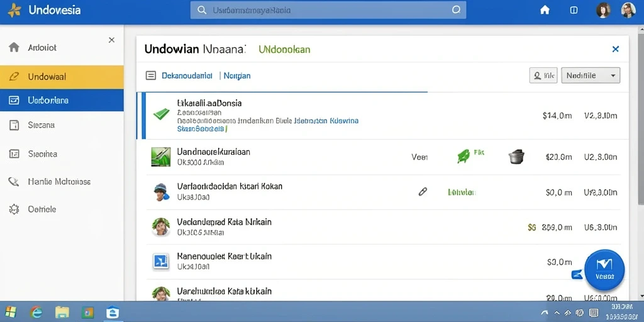Click the top search input field
This screenshot has height=322, width=644.
pos(328,10)
